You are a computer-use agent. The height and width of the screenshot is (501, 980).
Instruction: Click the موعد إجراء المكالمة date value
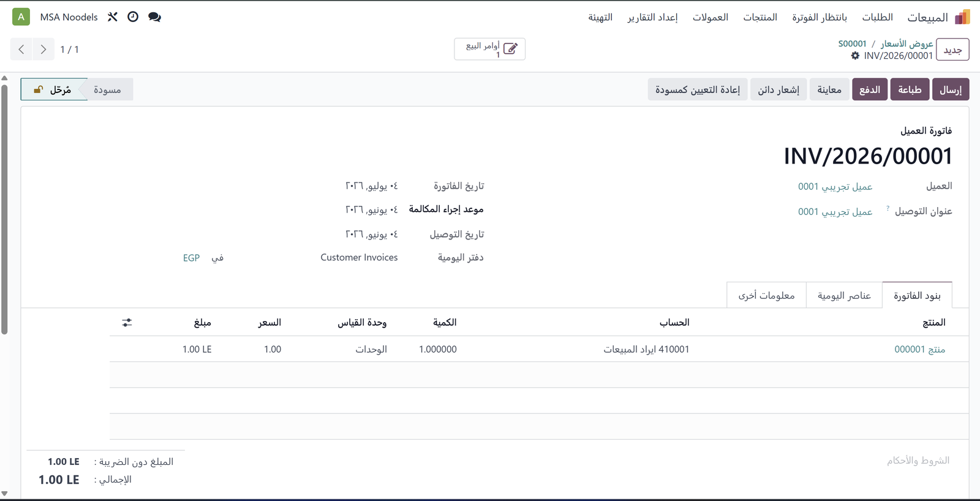coord(372,209)
